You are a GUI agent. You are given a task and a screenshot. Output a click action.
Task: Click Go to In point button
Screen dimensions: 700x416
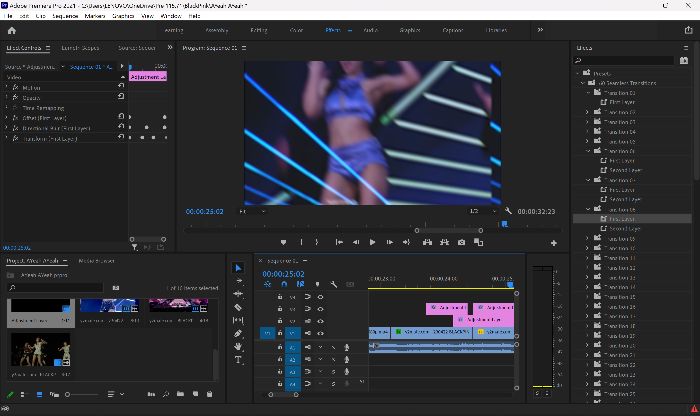(339, 242)
